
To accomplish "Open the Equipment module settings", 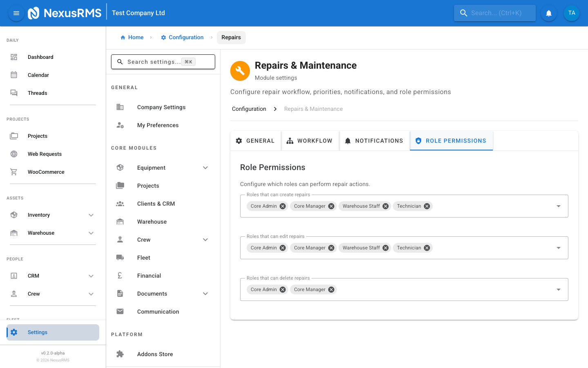I will 151,167.
